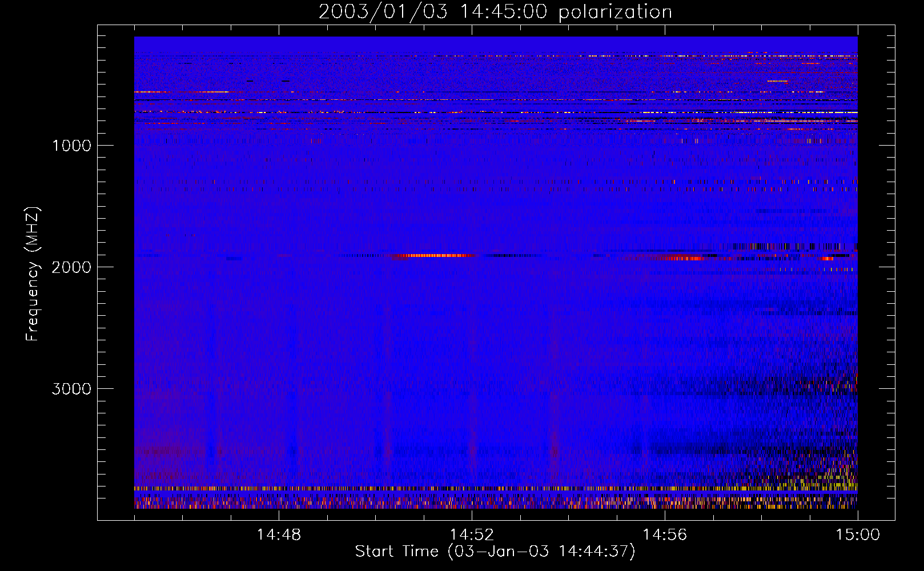924x571 pixels.
Task: Select the 'Start Time (03-Jan-03 14:44:37)' axis label
Action: (495, 552)
